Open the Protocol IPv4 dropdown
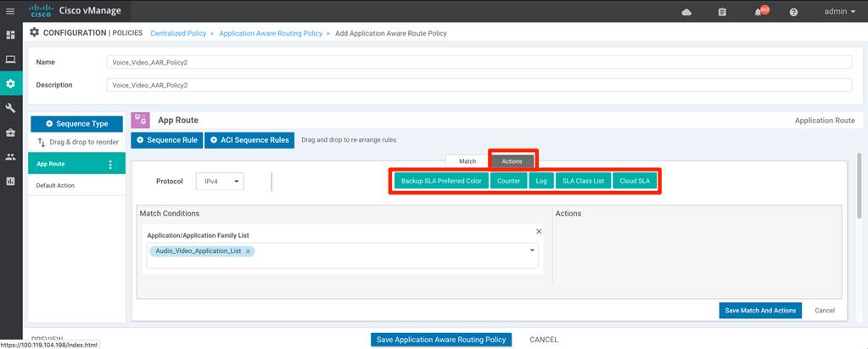 pos(220,181)
